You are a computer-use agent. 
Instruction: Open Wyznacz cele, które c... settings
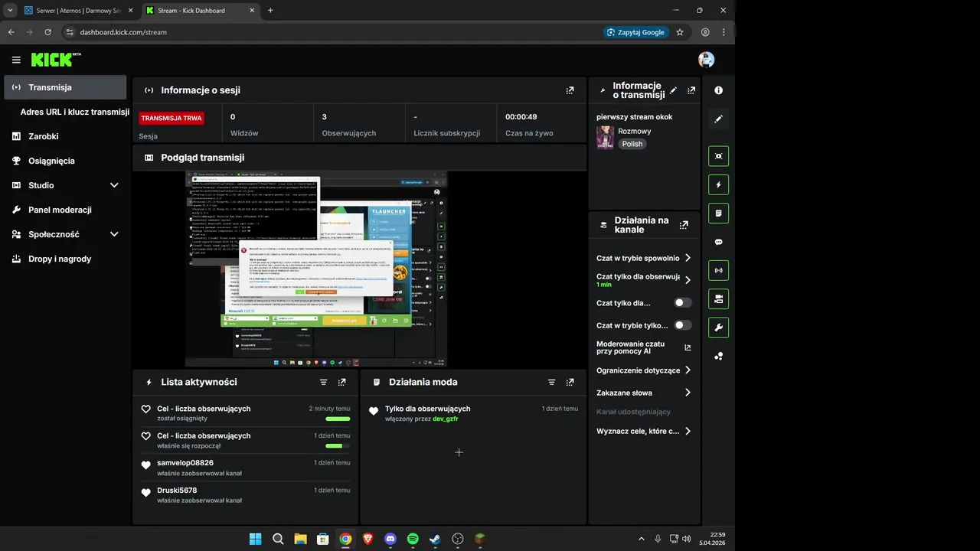[644, 431]
